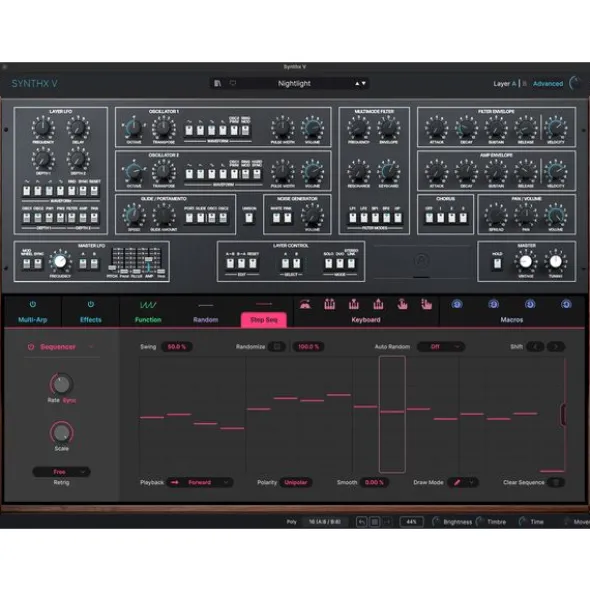This screenshot has height=591, width=590.
Task: Open the Multi-Arp tab
Action: [x=33, y=320]
